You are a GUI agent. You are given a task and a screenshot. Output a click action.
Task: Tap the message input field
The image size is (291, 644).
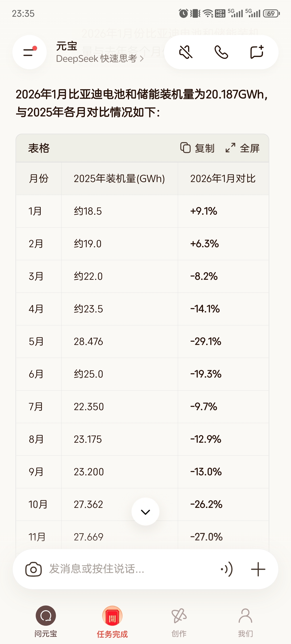(x=125, y=569)
